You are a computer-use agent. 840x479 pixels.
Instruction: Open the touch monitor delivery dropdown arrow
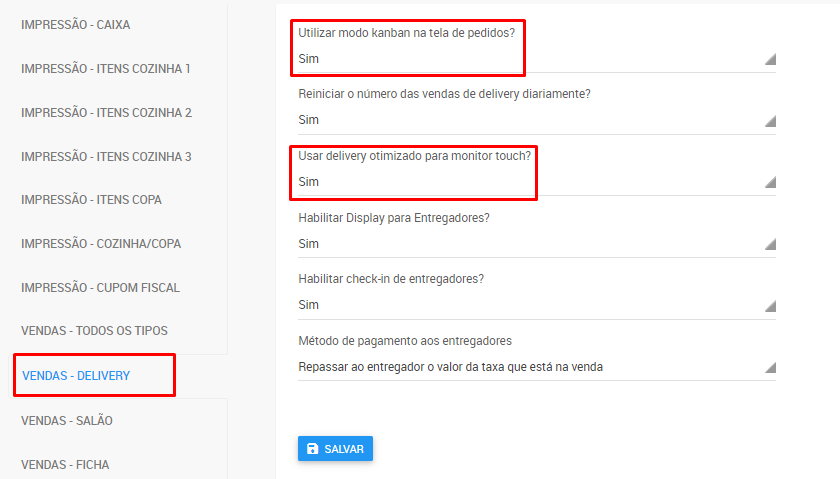pos(770,182)
